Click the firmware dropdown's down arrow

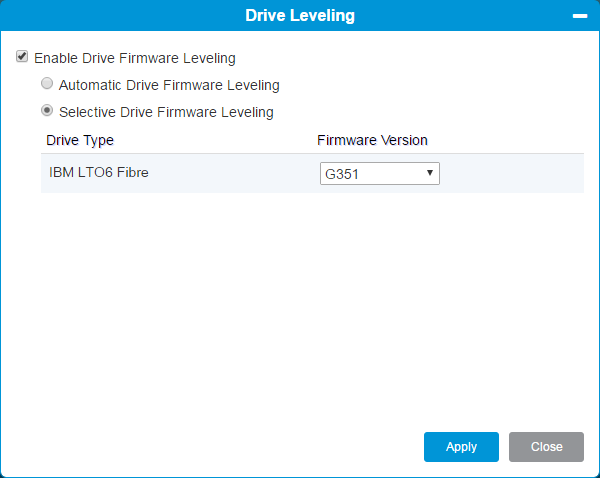(430, 173)
